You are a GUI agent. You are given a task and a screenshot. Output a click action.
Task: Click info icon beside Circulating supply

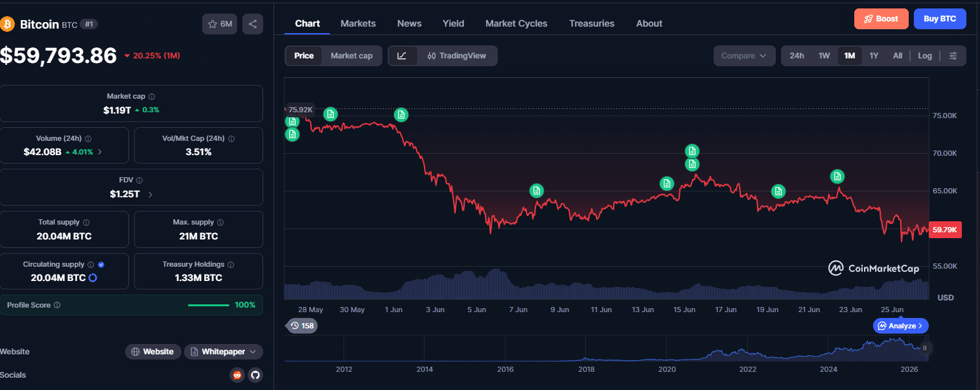pyautogui.click(x=91, y=264)
